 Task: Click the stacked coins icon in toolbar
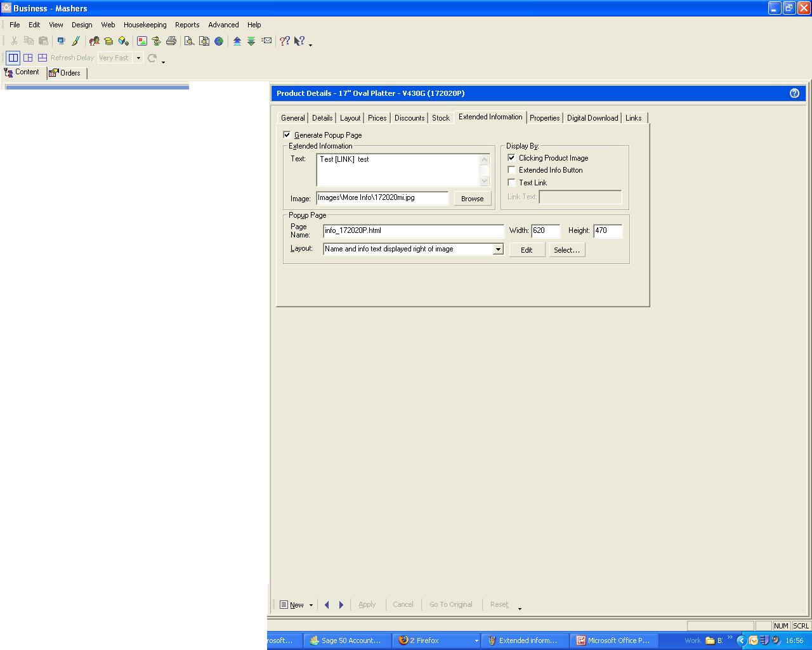pos(108,41)
